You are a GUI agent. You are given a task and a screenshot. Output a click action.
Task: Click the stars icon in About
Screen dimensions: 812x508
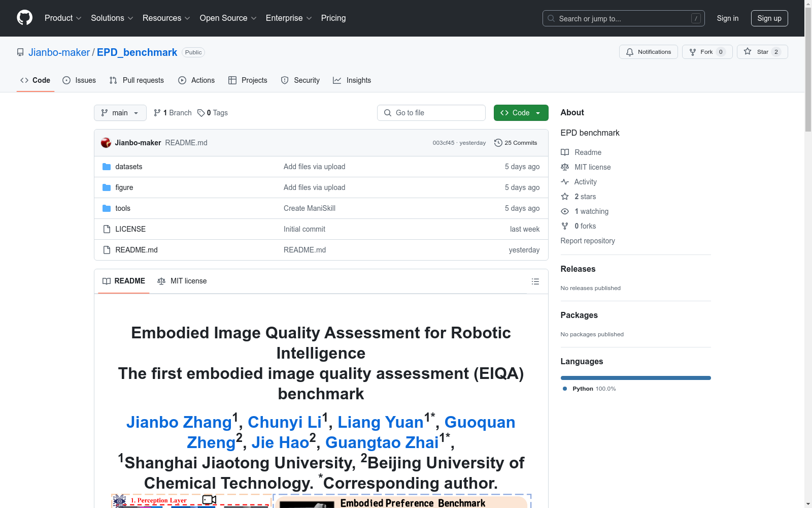[x=565, y=197]
